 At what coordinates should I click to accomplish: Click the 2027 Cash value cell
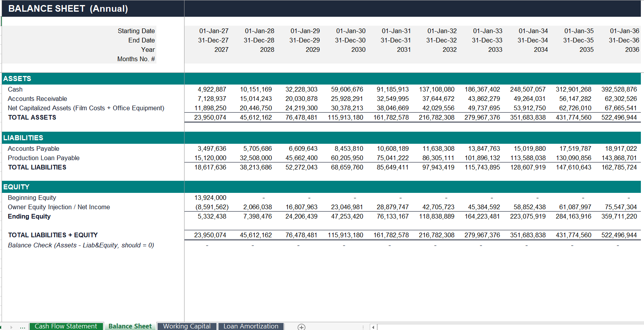point(207,89)
